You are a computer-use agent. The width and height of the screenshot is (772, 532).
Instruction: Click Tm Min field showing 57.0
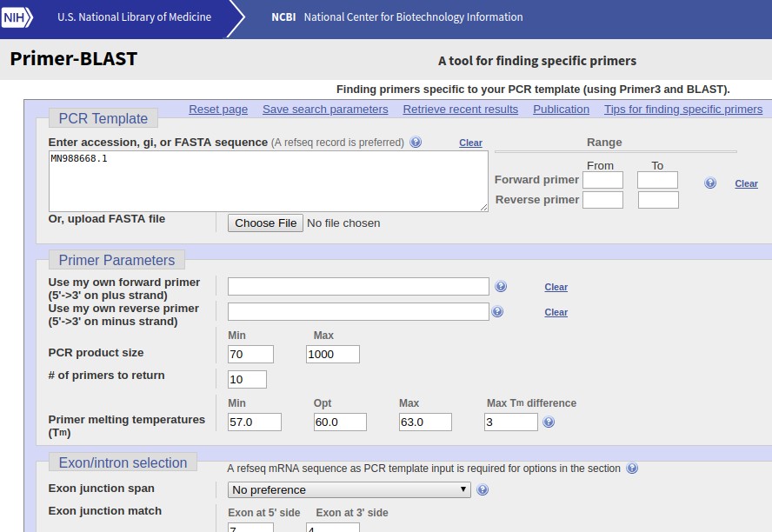(255, 422)
